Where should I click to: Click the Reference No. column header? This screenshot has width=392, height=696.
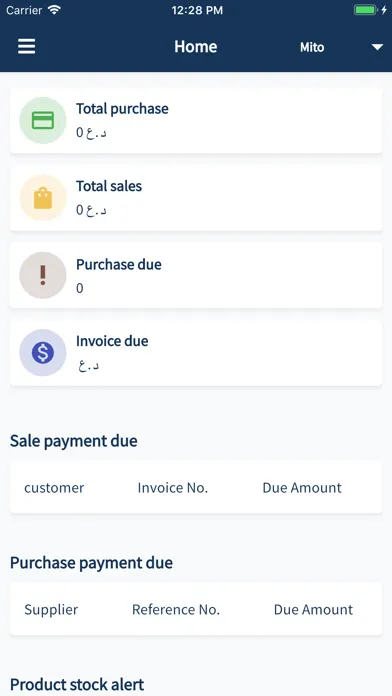(176, 610)
